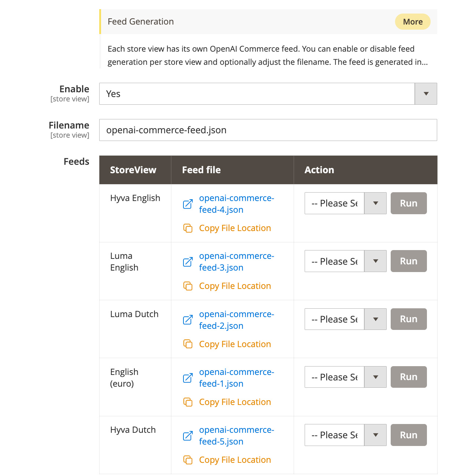Click the external link icon for feed-2.json
This screenshot has height=476, width=476.
[x=188, y=320]
